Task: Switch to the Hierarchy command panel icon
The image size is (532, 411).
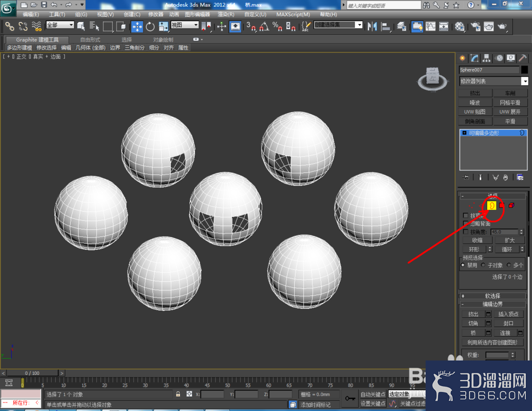Action: [487, 58]
